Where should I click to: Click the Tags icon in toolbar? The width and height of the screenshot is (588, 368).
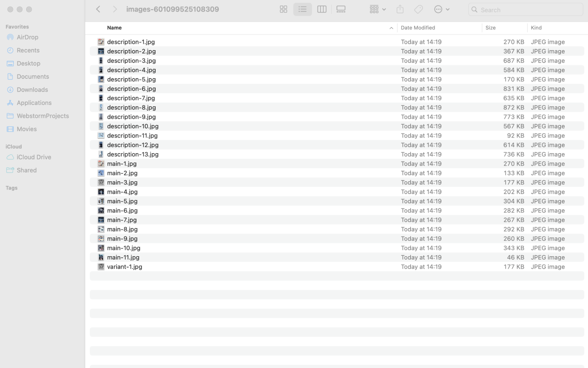coord(418,9)
